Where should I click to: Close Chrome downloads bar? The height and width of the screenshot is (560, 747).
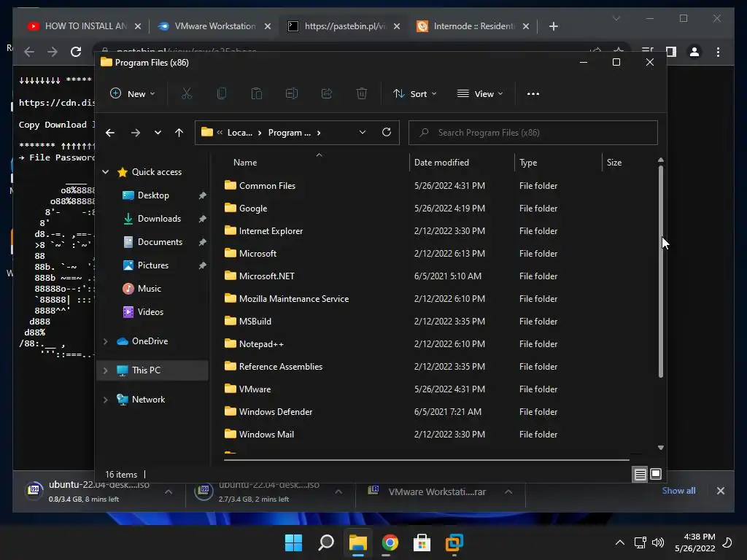(720, 491)
